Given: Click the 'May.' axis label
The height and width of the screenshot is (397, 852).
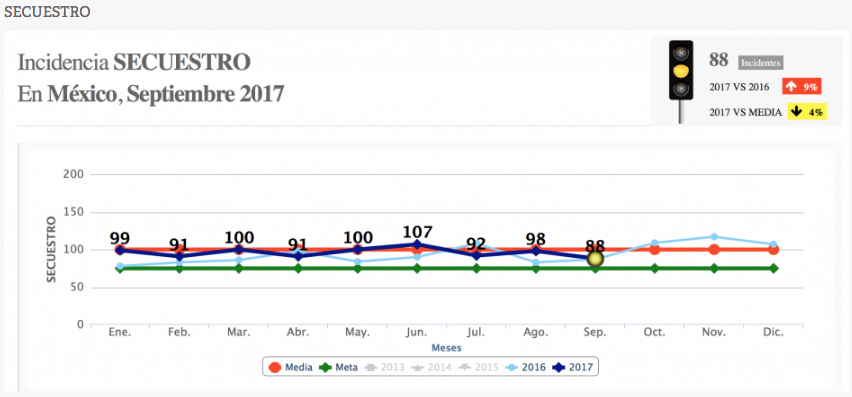Looking at the screenshot, I should tap(358, 332).
